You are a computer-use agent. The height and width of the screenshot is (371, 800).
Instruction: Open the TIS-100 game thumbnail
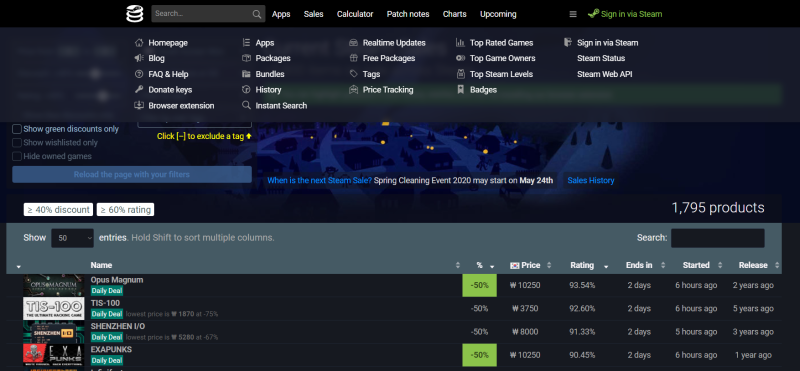(54, 309)
